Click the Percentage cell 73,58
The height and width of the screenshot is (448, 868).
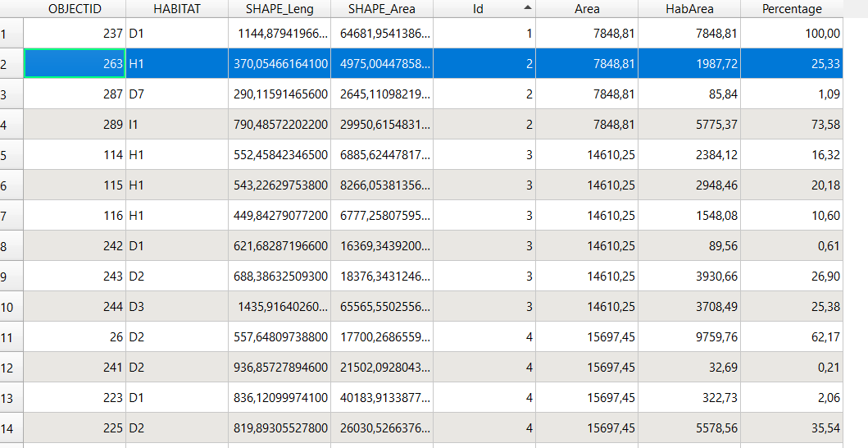click(x=792, y=124)
